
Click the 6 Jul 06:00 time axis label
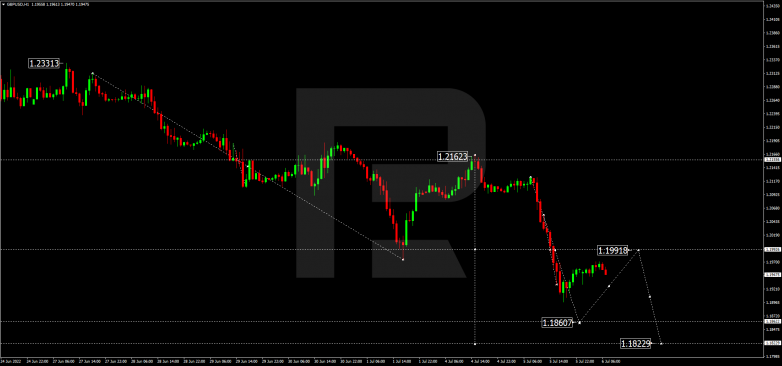(x=611, y=361)
